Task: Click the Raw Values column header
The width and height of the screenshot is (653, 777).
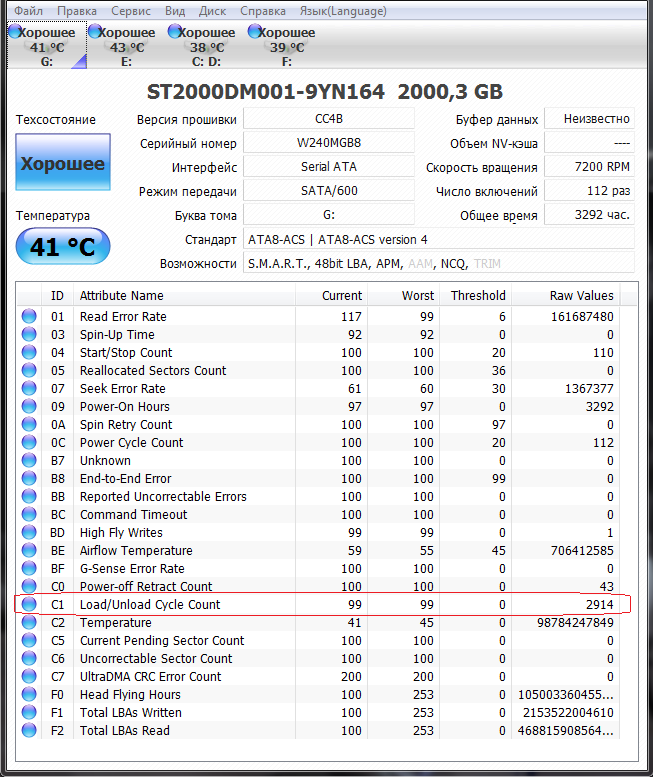Action: [565, 295]
